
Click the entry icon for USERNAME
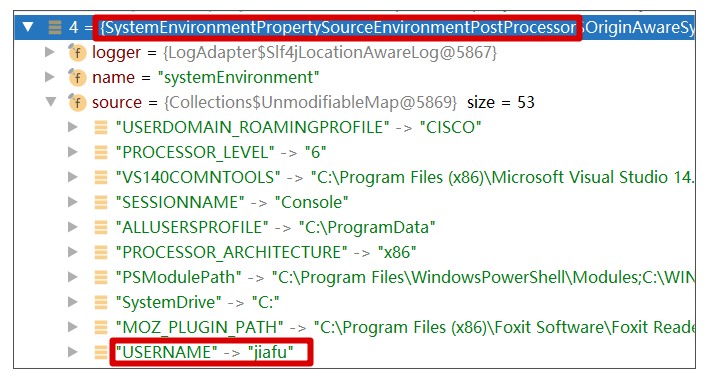pos(101,352)
